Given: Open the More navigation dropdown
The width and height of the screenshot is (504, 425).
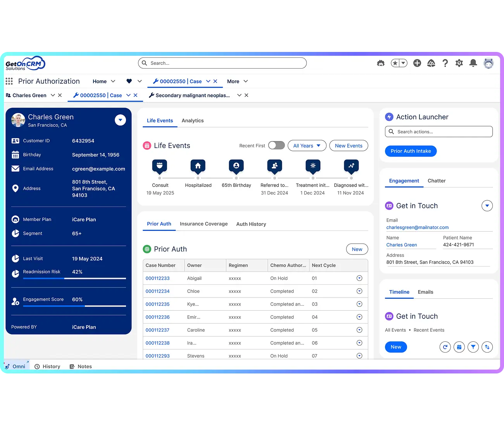Looking at the screenshot, I should (x=237, y=81).
